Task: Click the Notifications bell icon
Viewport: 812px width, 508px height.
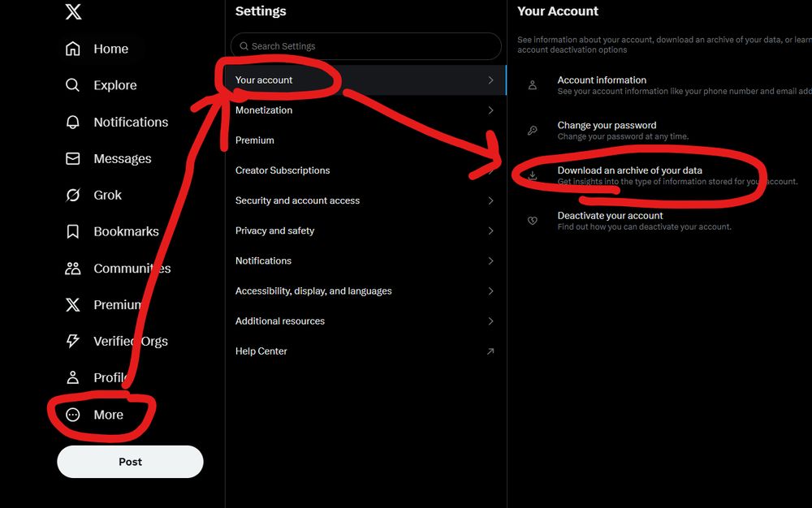Action: pyautogui.click(x=73, y=122)
